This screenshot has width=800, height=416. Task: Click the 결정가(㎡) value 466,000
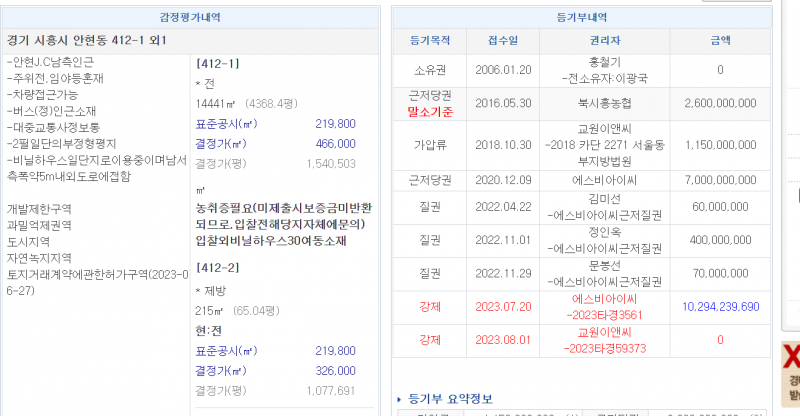(335, 144)
